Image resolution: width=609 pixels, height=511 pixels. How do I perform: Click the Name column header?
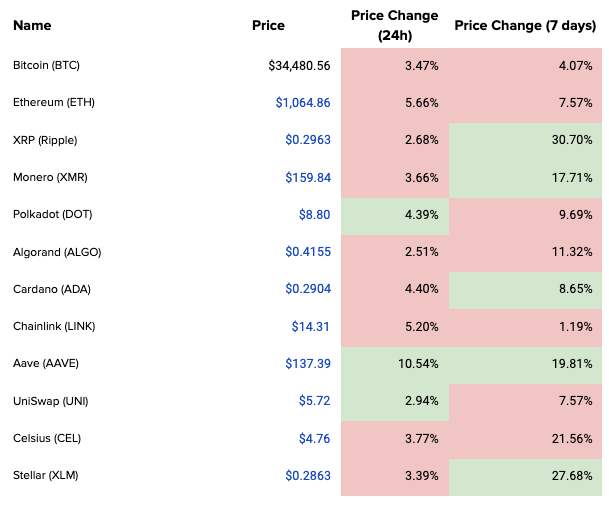click(x=32, y=25)
